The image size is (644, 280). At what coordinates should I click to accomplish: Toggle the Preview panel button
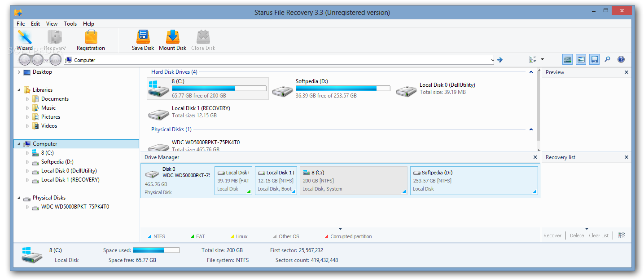[581, 59]
